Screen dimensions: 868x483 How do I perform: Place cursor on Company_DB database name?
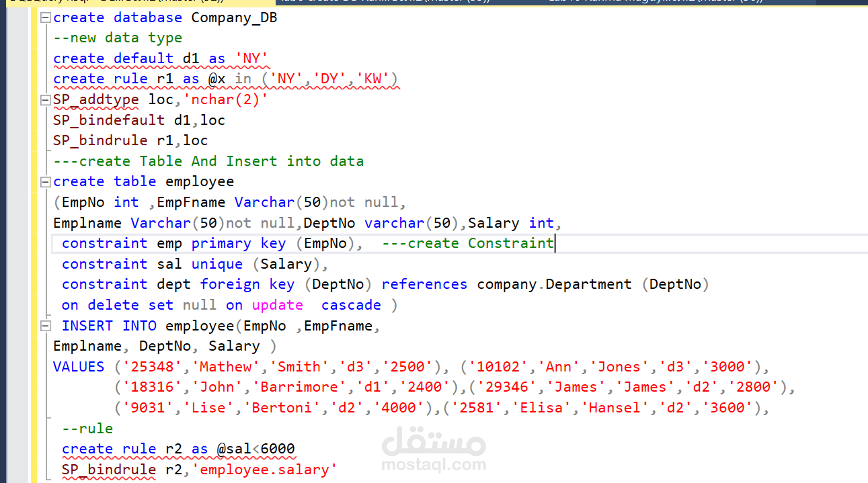[x=234, y=18]
